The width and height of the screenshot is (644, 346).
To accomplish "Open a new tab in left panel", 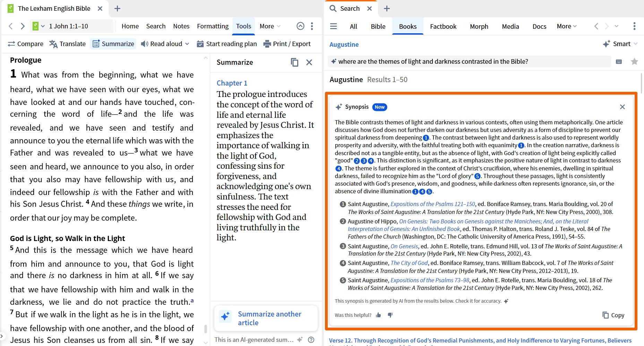I will [117, 8].
